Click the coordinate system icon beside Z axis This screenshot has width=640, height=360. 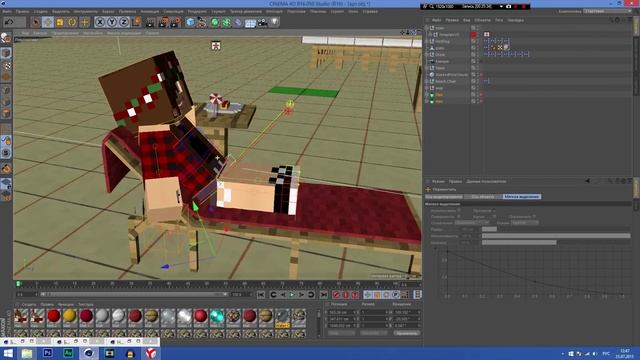(x=137, y=22)
